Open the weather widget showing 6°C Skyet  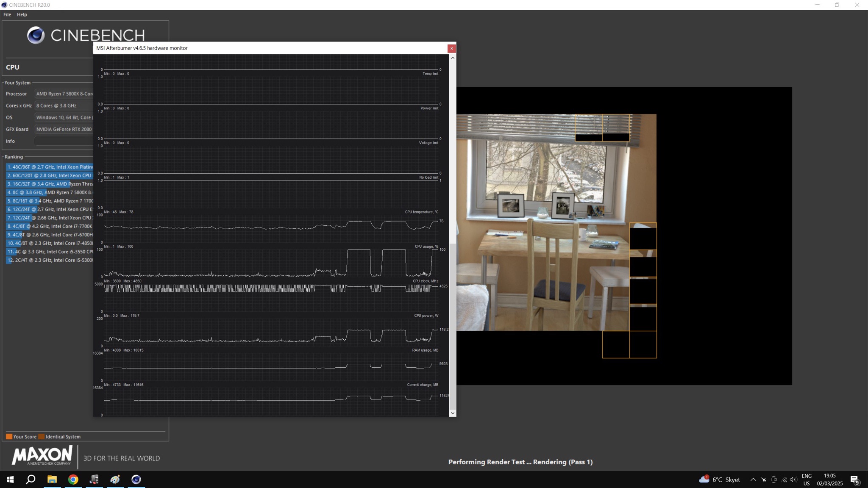coord(720,480)
